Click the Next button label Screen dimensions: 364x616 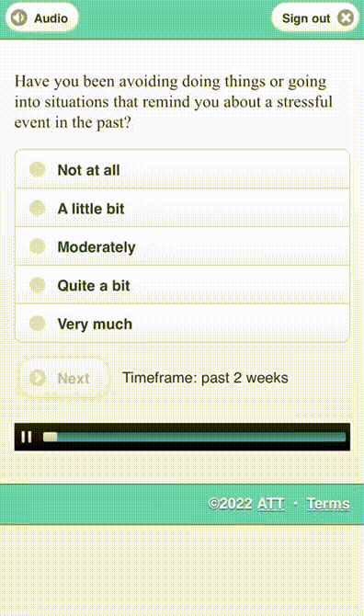74,378
